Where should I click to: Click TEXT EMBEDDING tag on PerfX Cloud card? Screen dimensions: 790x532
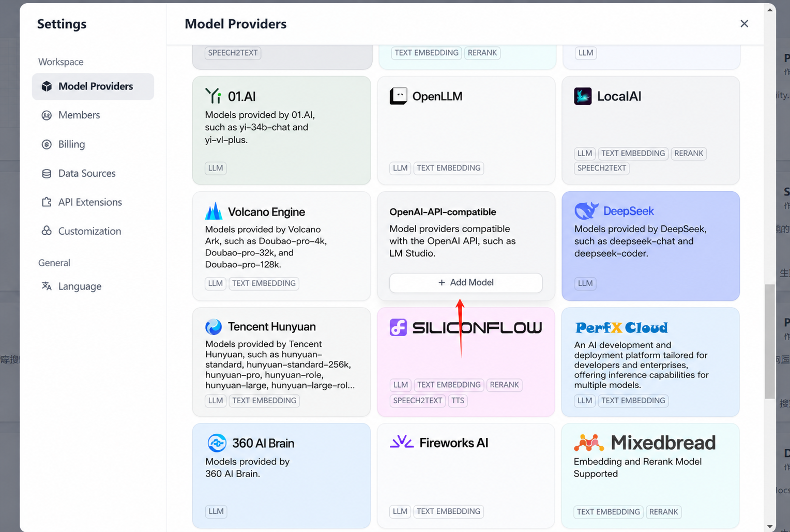[x=633, y=401]
